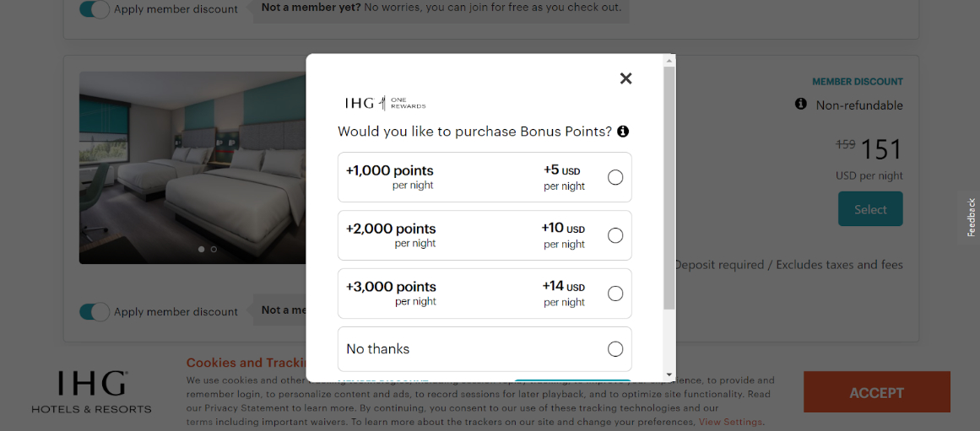Image resolution: width=980 pixels, height=431 pixels.
Task: Toggle the top Apply member discount switch
Action: (95, 9)
